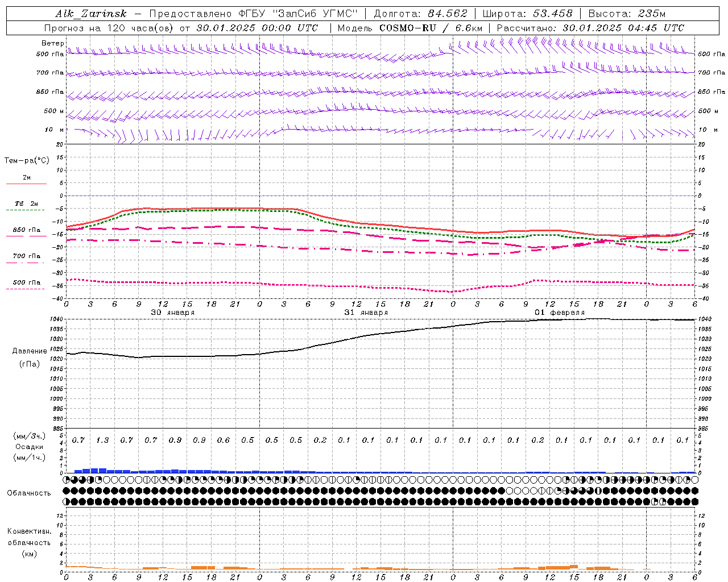728x582 pixels.
Task: Click the 'Давление' pressure panel label
Action: tap(30, 351)
